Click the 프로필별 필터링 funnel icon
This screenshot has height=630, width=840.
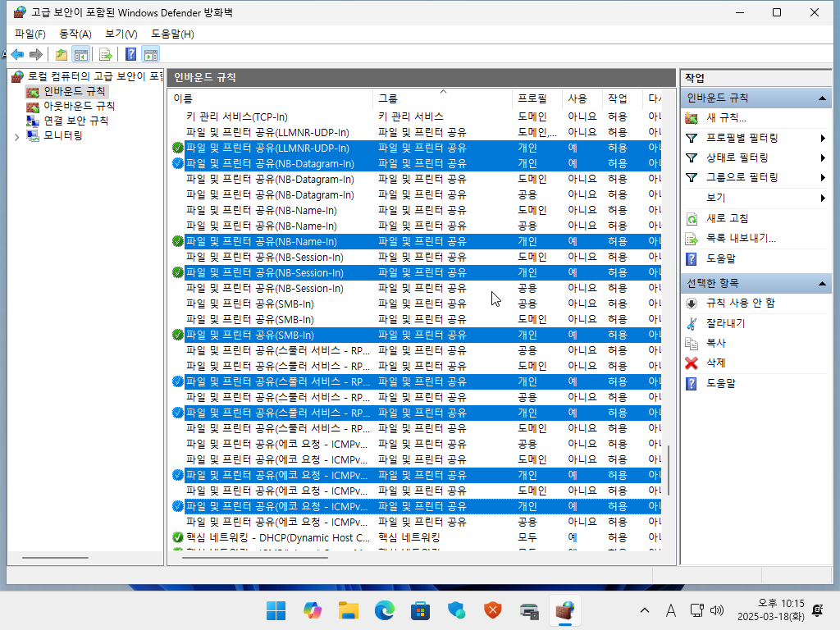692,138
